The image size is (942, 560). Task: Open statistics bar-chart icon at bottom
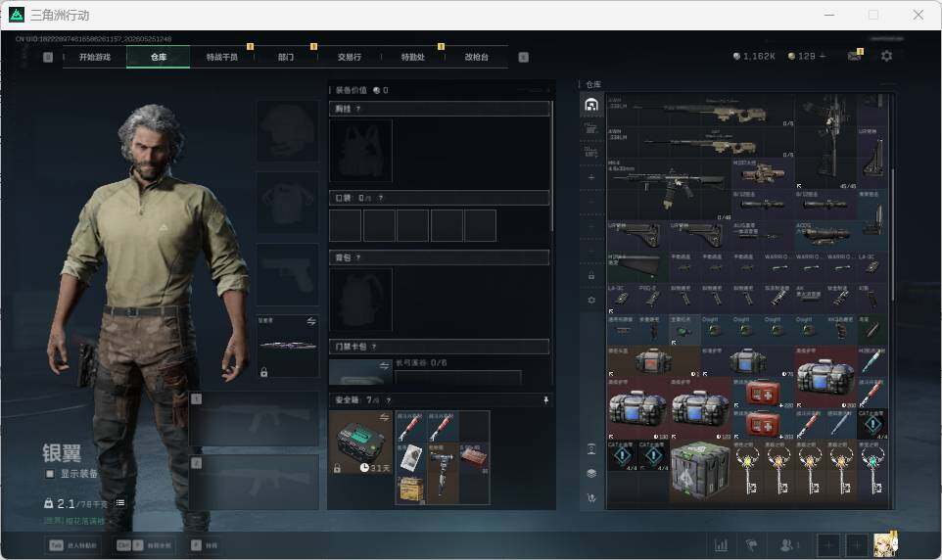coord(721,545)
